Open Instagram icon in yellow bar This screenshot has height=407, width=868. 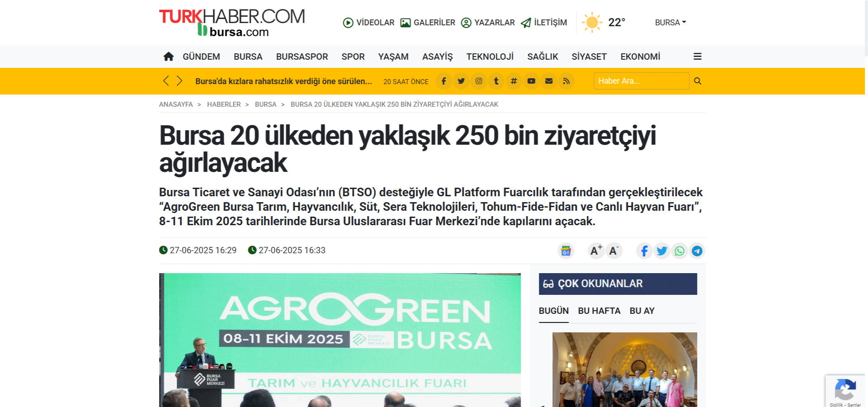click(478, 81)
